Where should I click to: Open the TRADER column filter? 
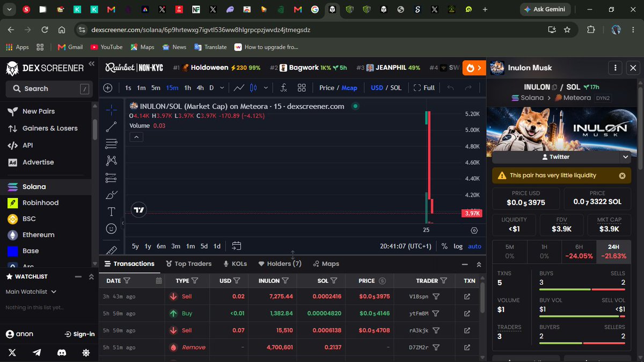tap(444, 280)
